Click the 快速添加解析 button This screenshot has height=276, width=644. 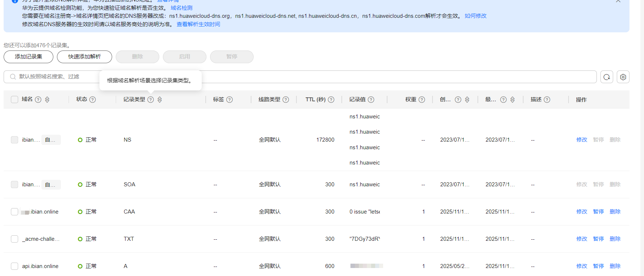[x=85, y=57]
